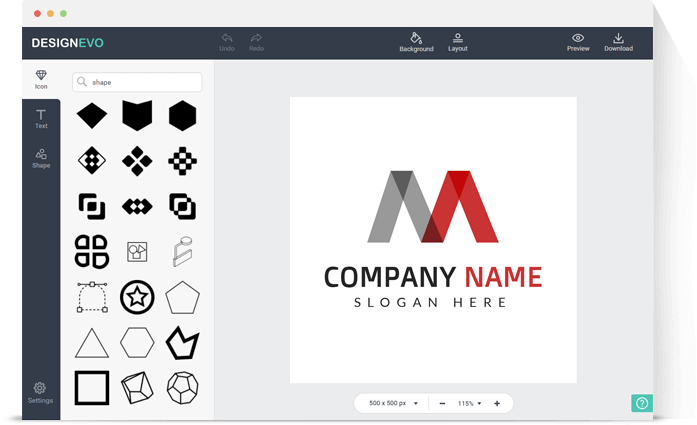Zoom in with the plus button
Image resolution: width=697 pixels, height=425 pixels.
[x=497, y=403]
